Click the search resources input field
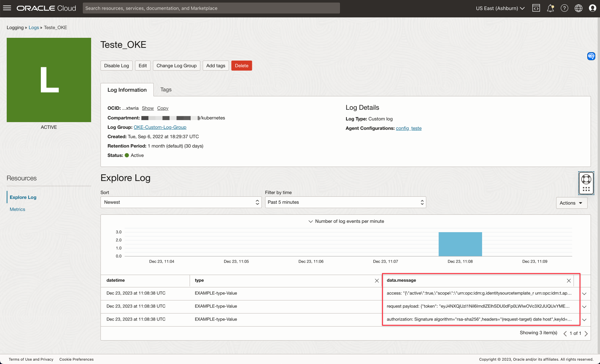600x364 pixels. 211,8
